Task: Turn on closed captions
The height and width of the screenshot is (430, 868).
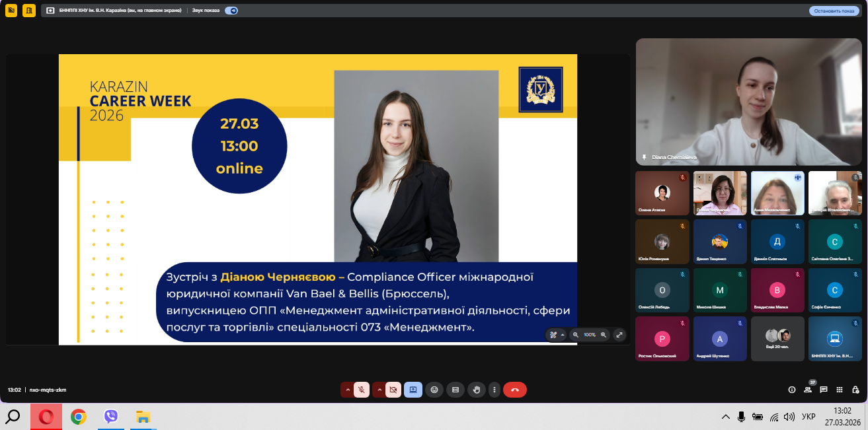Action: (x=455, y=390)
